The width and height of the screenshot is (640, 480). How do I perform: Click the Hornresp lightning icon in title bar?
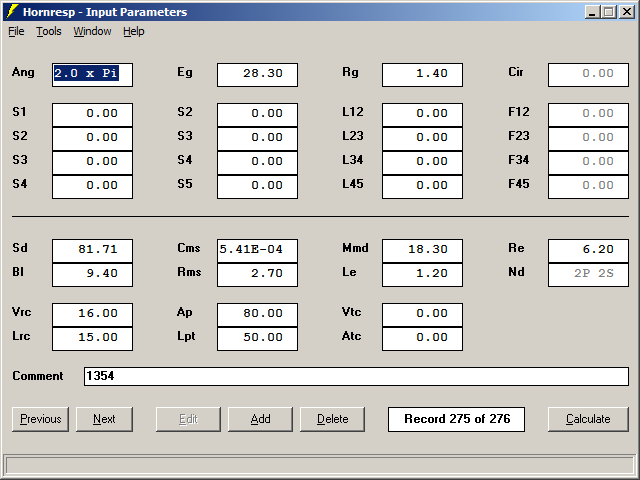pos(11,12)
